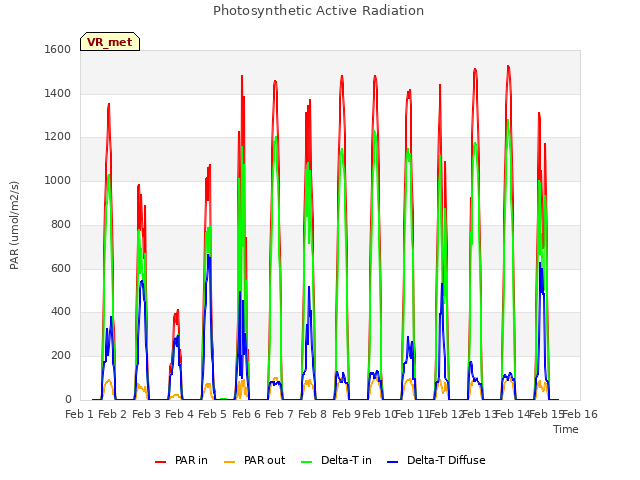Click the blue Delta-T Diffuse legend swatch

click(x=392, y=462)
